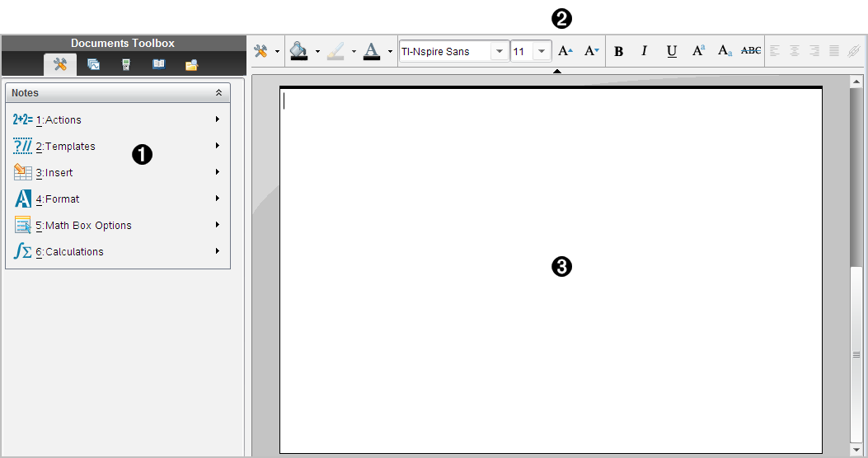The width and height of the screenshot is (868, 458).
Task: Open the Utilities book icon tab
Action: coord(158,64)
